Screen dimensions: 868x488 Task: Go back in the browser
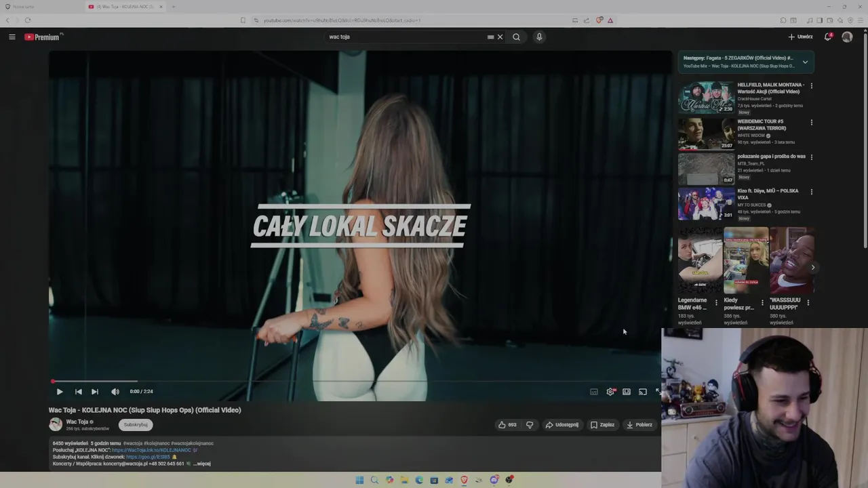pyautogui.click(x=8, y=20)
